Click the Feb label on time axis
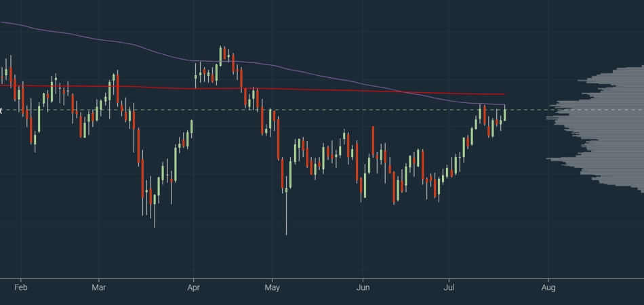The width and height of the screenshot is (644, 305). click(20, 287)
